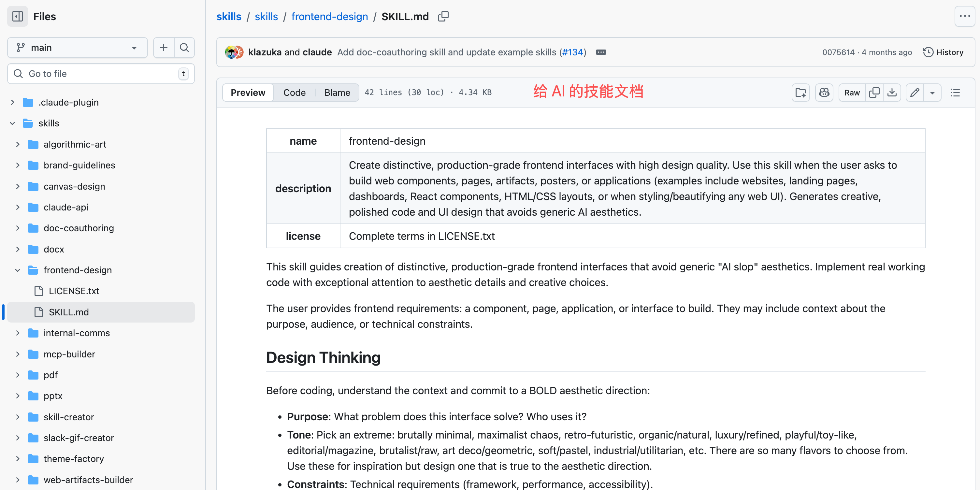Expand the algorithmic-art folder
This screenshot has width=980, height=490.
pyautogui.click(x=18, y=144)
